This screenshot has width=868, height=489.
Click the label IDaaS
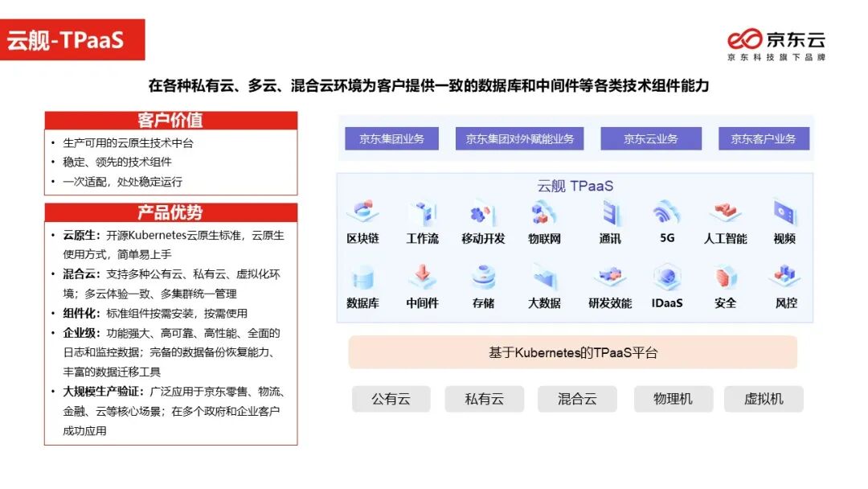(x=667, y=303)
